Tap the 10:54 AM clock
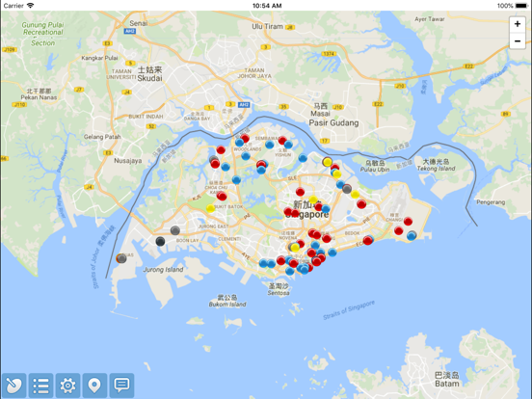 267,6
